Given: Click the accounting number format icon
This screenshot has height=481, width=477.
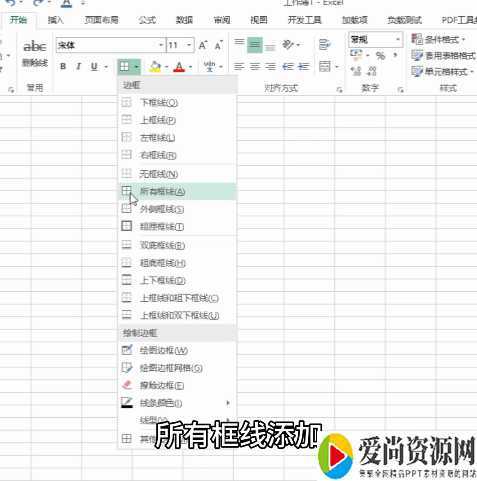Looking at the screenshot, I should click(x=356, y=54).
